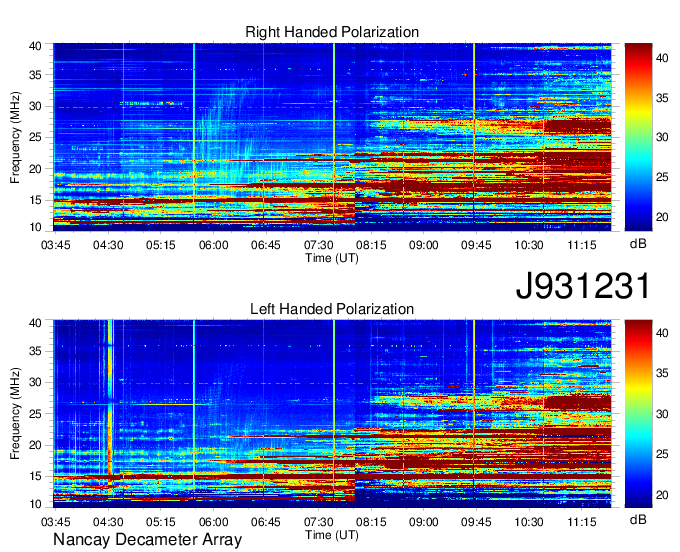Screen dimensions: 680x552
Task: Click the '10:30' time tick of Right Handed plot
Action: [529, 245]
